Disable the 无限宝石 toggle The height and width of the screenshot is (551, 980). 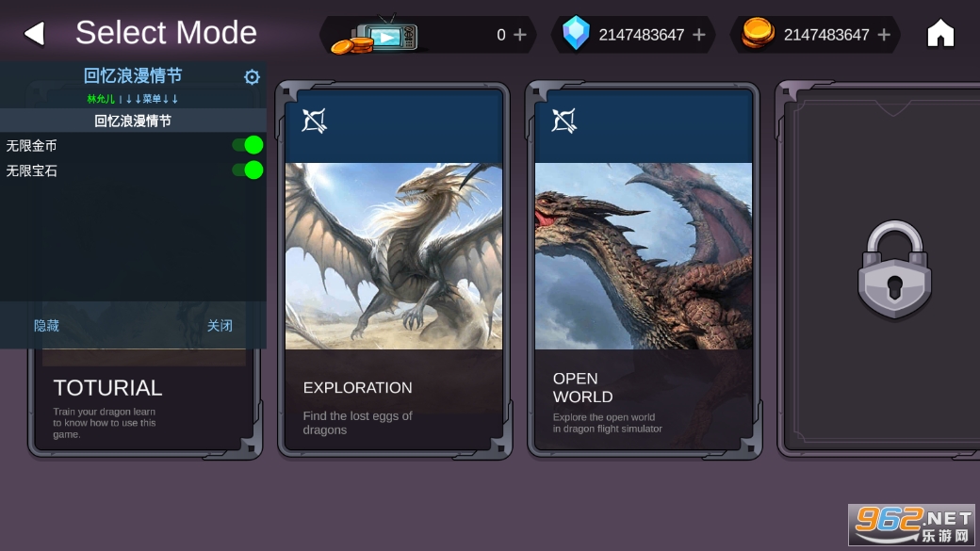tap(248, 170)
